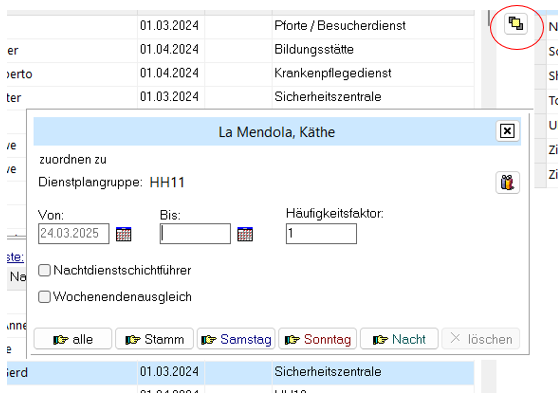558x401 pixels.
Task: Click the 'alle' assign button
Action: click(73, 339)
